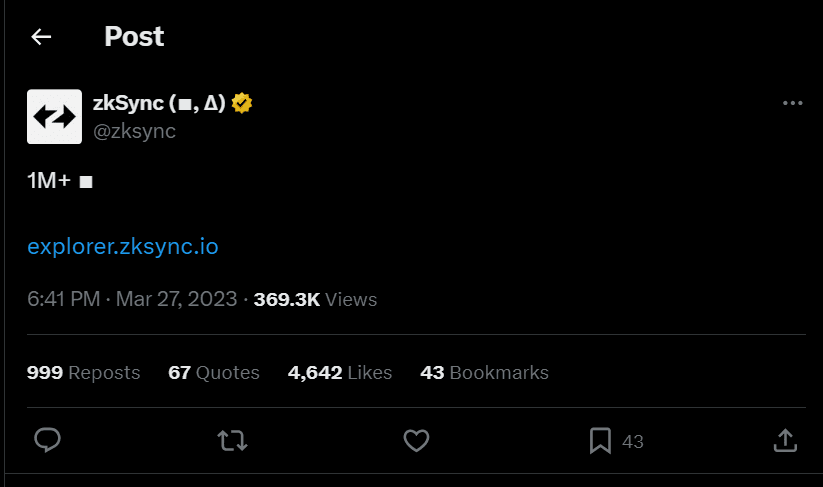Image resolution: width=823 pixels, height=487 pixels.
Task: View the 4,642 Likes list
Action: [x=340, y=373]
